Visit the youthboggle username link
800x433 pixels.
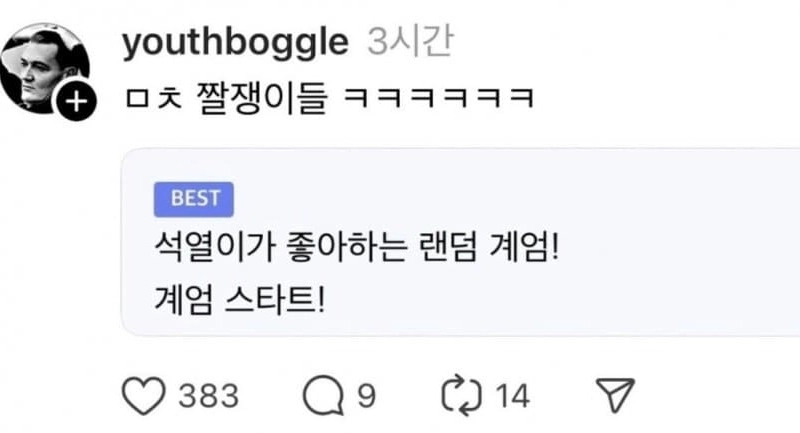pyautogui.click(x=235, y=42)
